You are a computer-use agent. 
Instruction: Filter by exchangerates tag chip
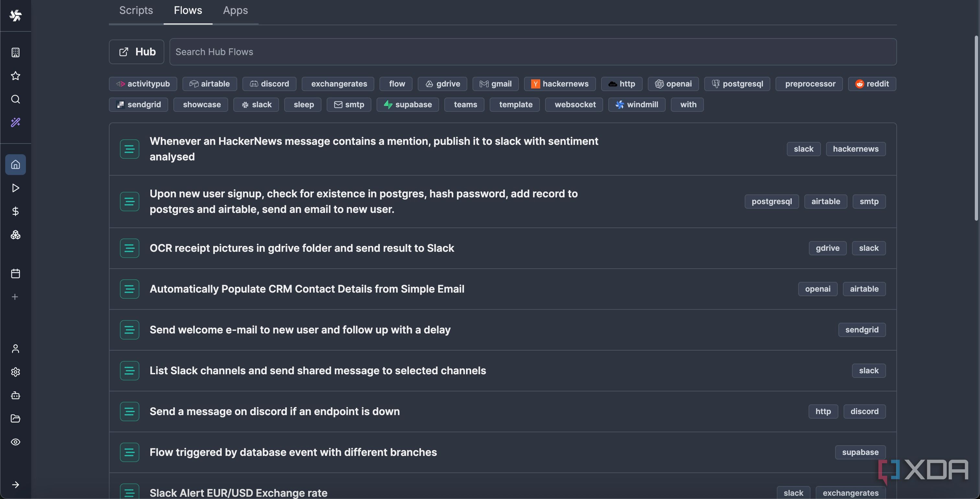pyautogui.click(x=338, y=84)
